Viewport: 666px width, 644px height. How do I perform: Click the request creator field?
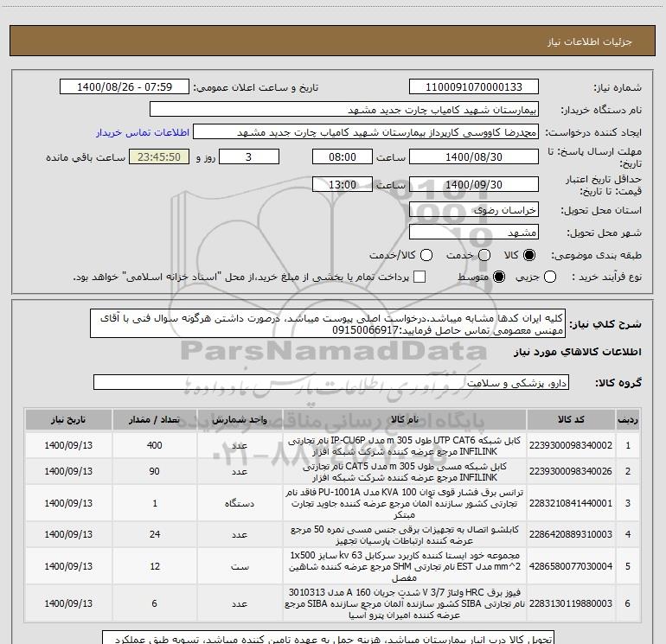pos(366,132)
